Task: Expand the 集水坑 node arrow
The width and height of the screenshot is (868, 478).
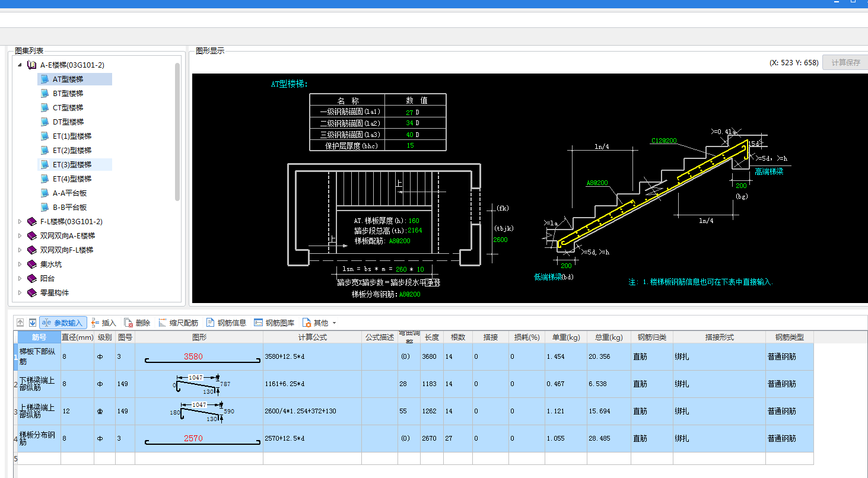Action: tap(20, 265)
